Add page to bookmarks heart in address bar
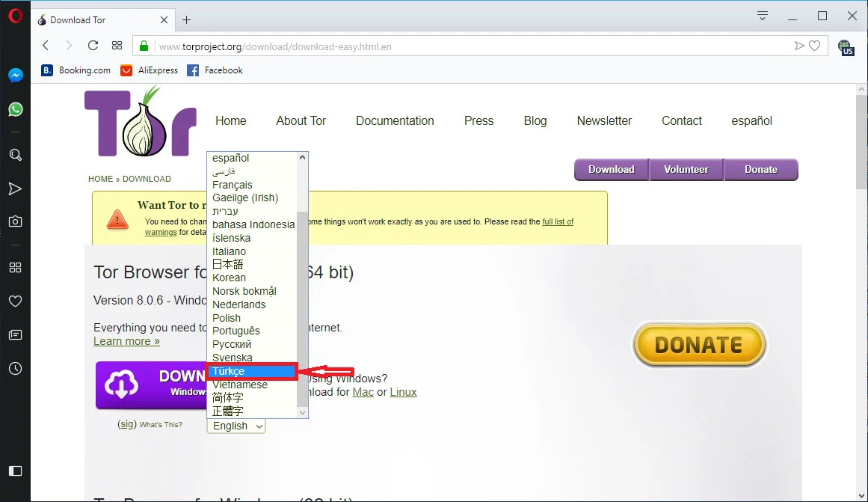The height and width of the screenshot is (502, 868). [815, 46]
